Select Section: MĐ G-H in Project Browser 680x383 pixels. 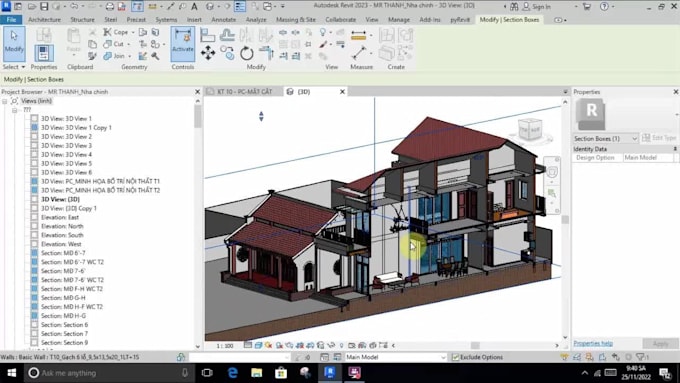click(x=63, y=298)
